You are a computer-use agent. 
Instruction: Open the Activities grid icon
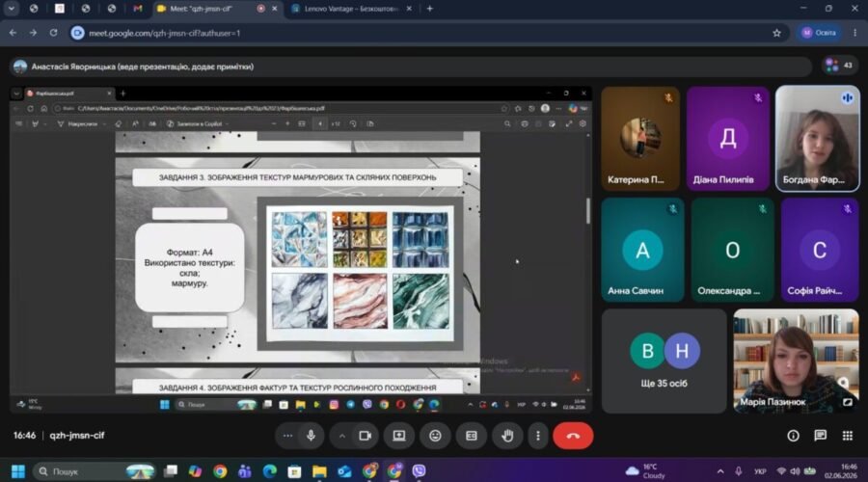(848, 436)
